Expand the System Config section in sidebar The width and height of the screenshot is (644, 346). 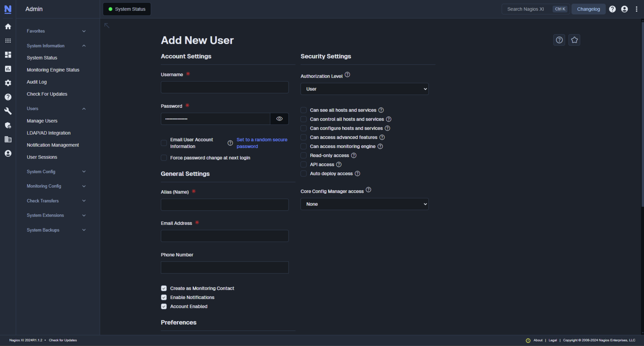coord(56,171)
